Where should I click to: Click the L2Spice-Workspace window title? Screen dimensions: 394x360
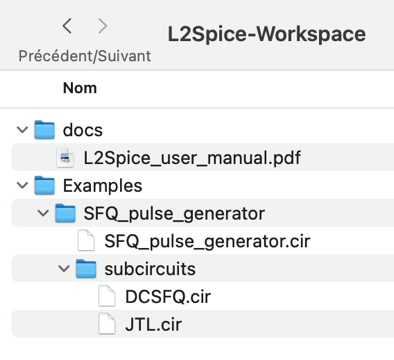point(267,34)
